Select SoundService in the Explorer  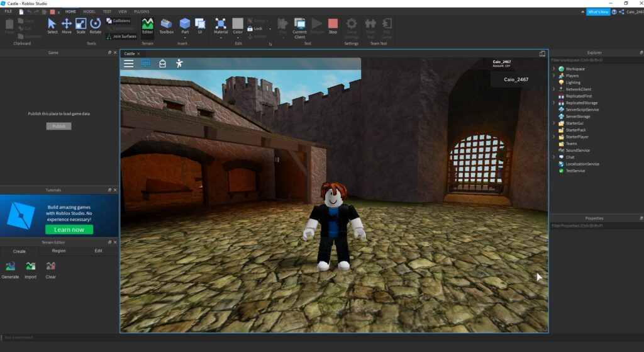(x=577, y=150)
